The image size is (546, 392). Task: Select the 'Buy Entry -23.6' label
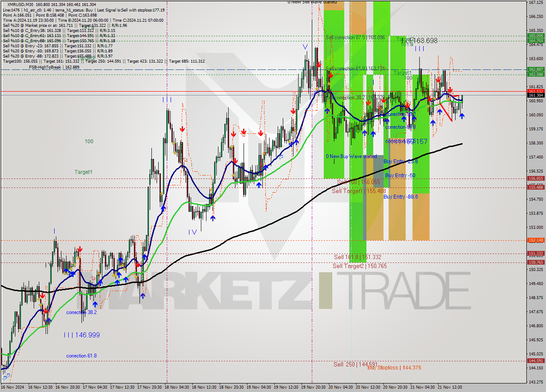(401, 161)
